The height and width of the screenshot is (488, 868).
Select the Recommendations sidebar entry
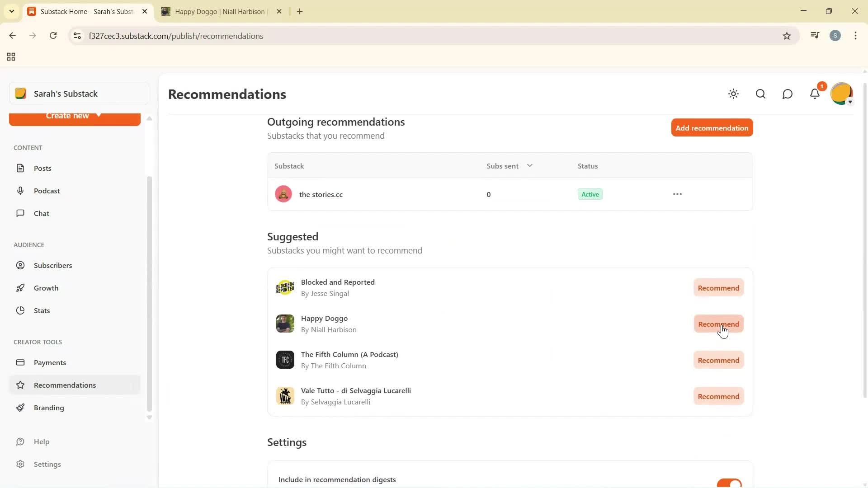point(65,385)
